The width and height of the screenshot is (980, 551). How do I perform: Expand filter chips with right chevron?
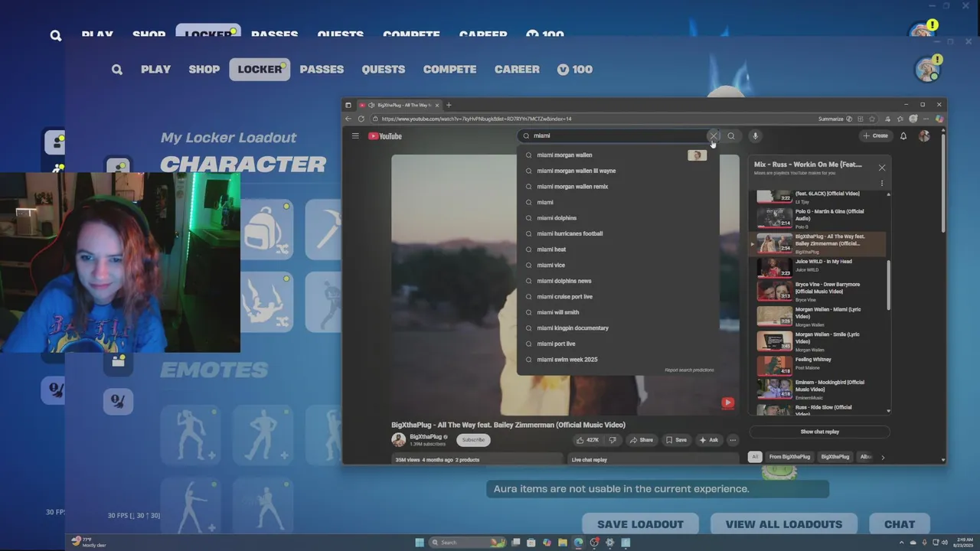(883, 457)
